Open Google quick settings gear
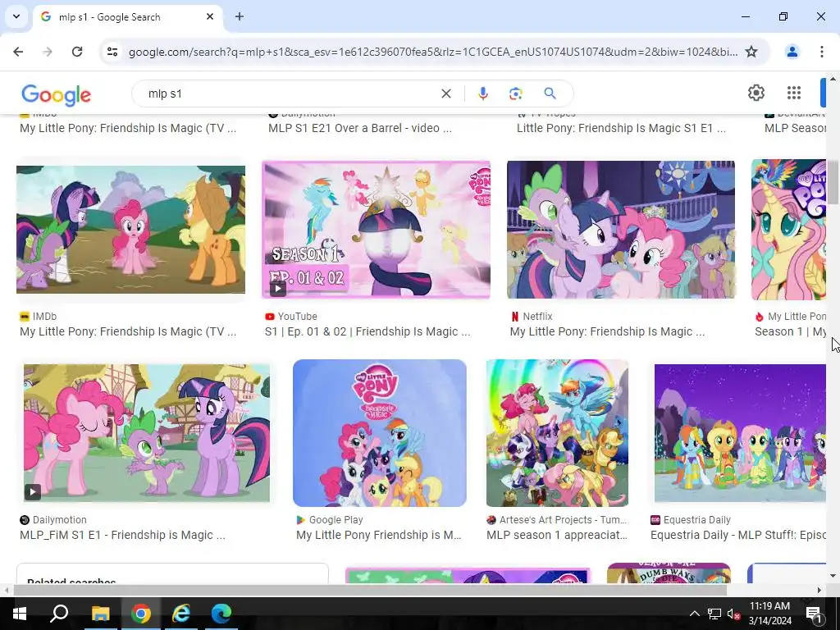 [x=756, y=94]
